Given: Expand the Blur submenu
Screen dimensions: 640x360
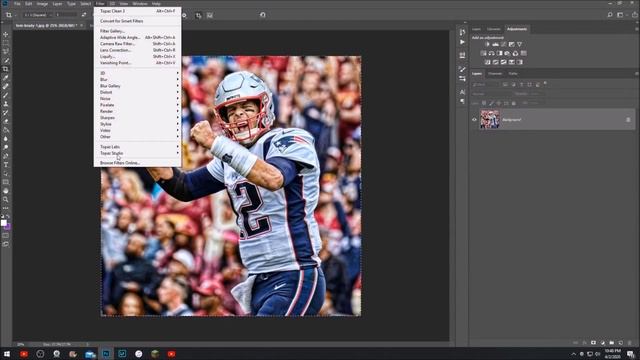Looking at the screenshot, I should click(x=138, y=80).
